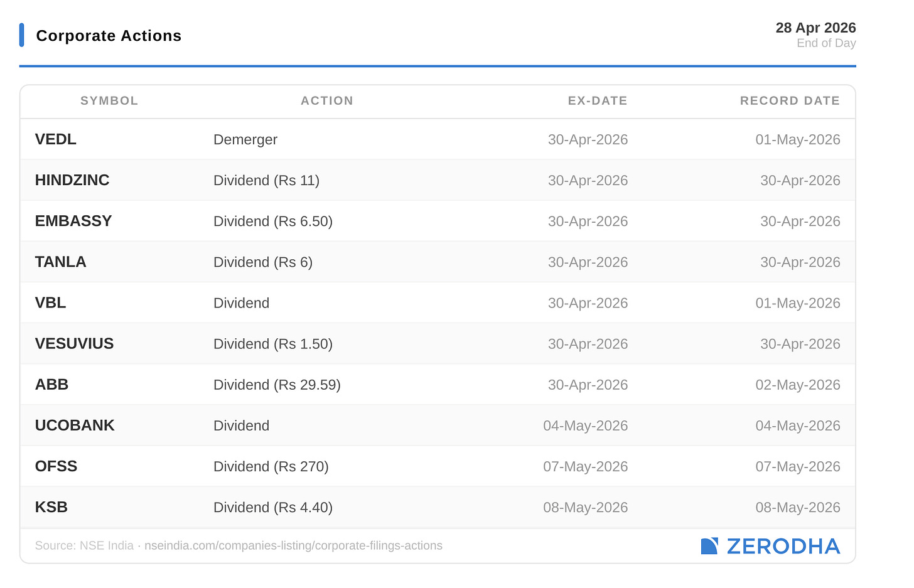Screen dimensions: 914x588
Task: Select the HINDZINC symbol
Action: click(x=72, y=180)
